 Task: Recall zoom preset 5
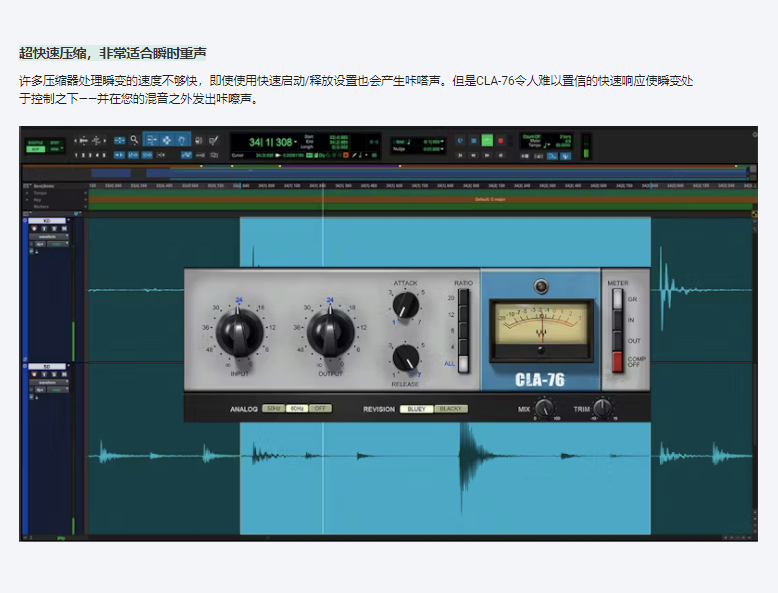coord(104,155)
